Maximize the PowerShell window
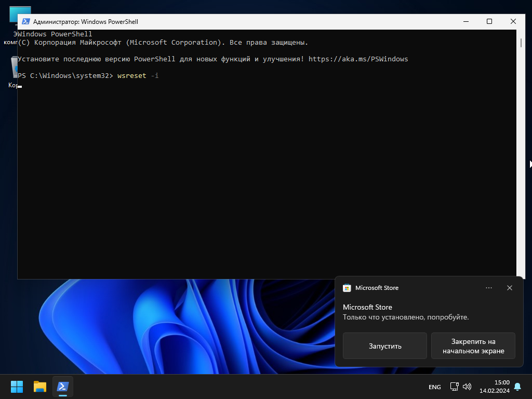 (x=489, y=21)
